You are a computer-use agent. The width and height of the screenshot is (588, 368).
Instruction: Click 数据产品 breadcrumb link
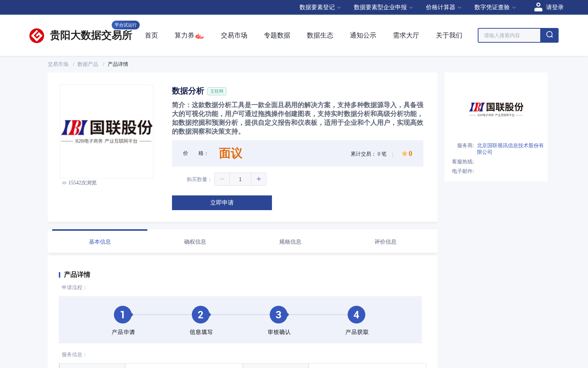point(88,64)
